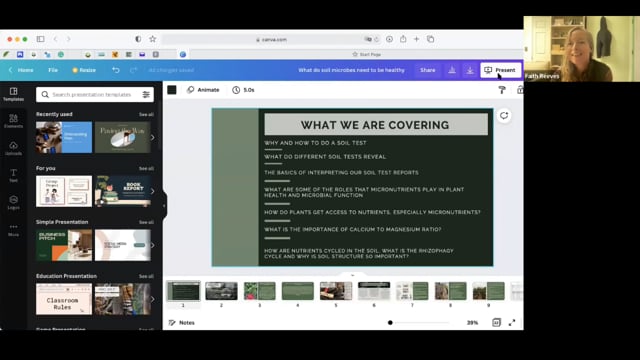Click the WHAT WE ARE COVERING heading
The width and height of the screenshot is (640, 360).
(375, 125)
